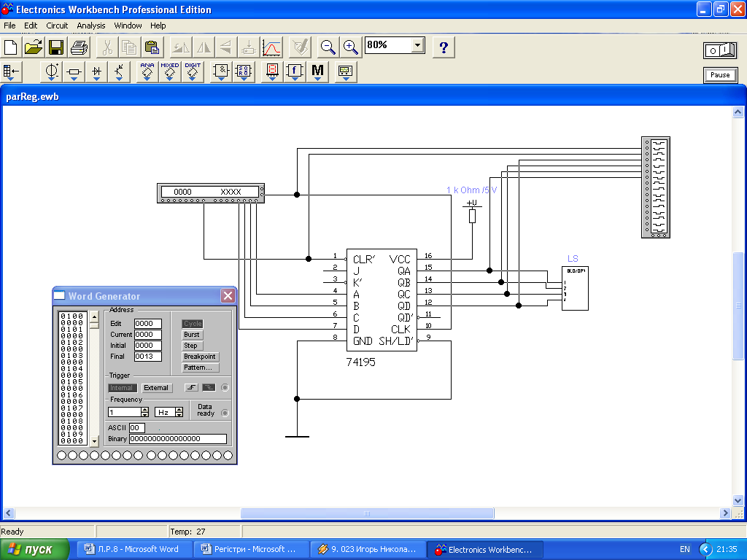
Task: Switch to Л.Р.8 Microsoft Word taskbar item
Action: 134,549
